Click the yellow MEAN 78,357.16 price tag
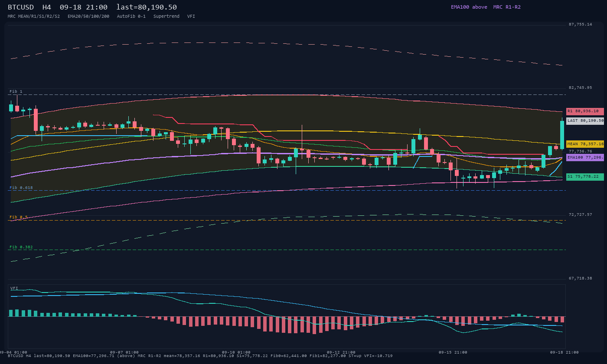The height and width of the screenshot is (364, 607). [585, 144]
